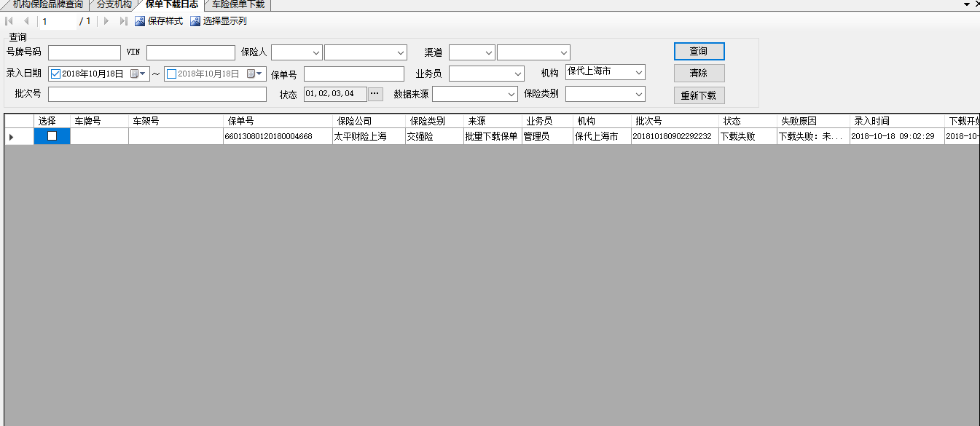Click the 选择显示列 column chooser icon
The height and width of the screenshot is (426, 980).
[195, 21]
